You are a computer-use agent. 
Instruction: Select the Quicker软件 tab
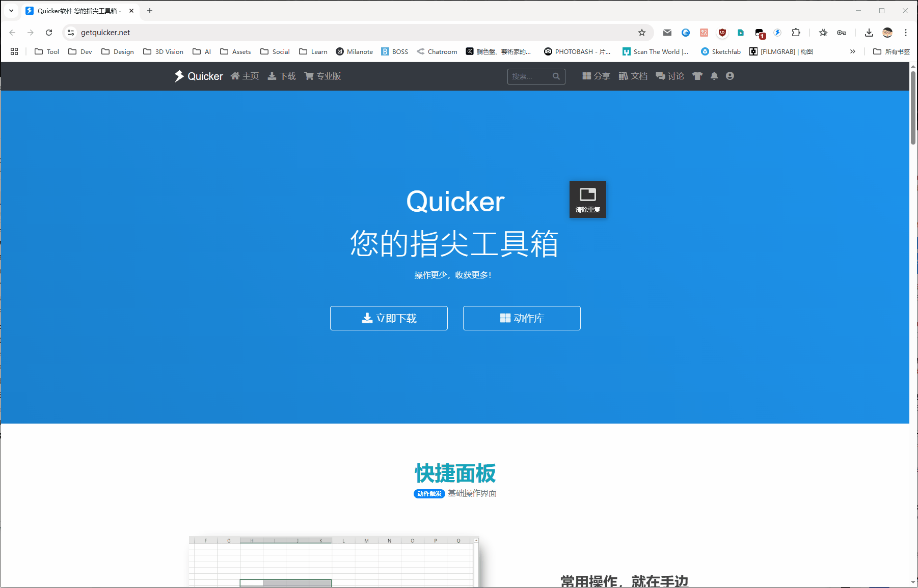pos(79,11)
